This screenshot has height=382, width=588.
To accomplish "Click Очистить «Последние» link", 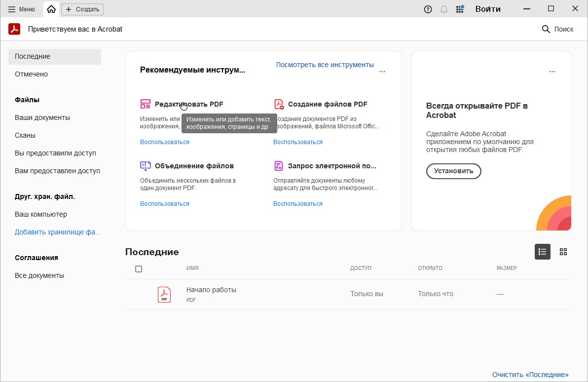I will point(530,375).
